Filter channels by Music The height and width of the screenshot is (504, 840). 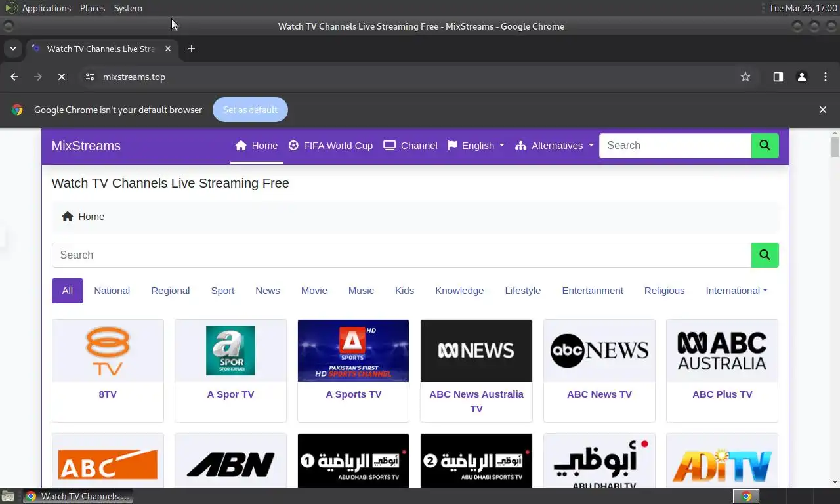(x=361, y=291)
